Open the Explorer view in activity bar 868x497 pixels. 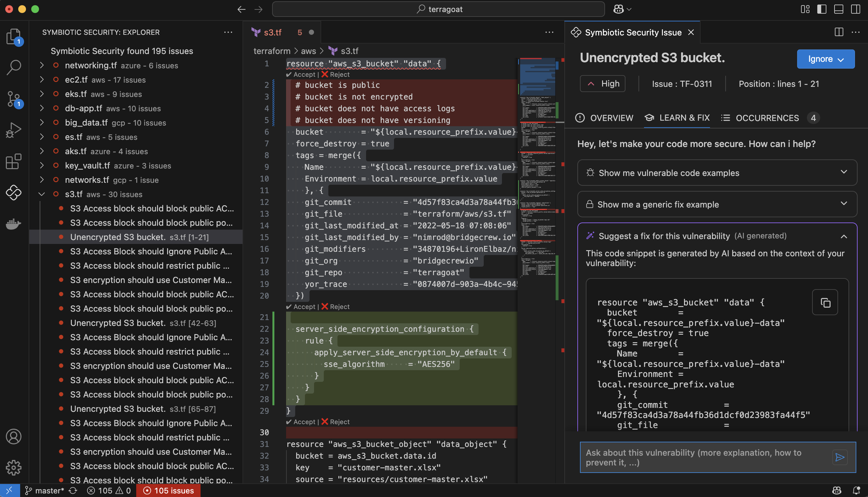pyautogui.click(x=14, y=36)
